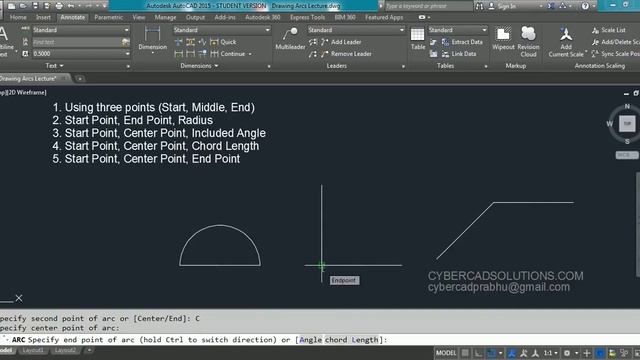Image resolution: width=640 pixels, height=360 pixels.
Task: Click the Undo arrow in quick access toolbar
Action: (71, 6)
